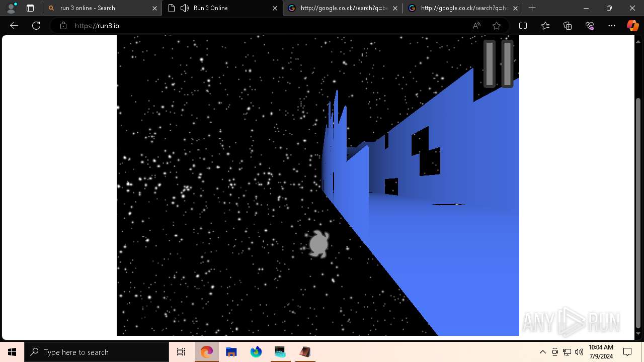Image resolution: width=644 pixels, height=362 pixels.
Task: Close the last google.co.ck search tab
Action: [x=515, y=8]
